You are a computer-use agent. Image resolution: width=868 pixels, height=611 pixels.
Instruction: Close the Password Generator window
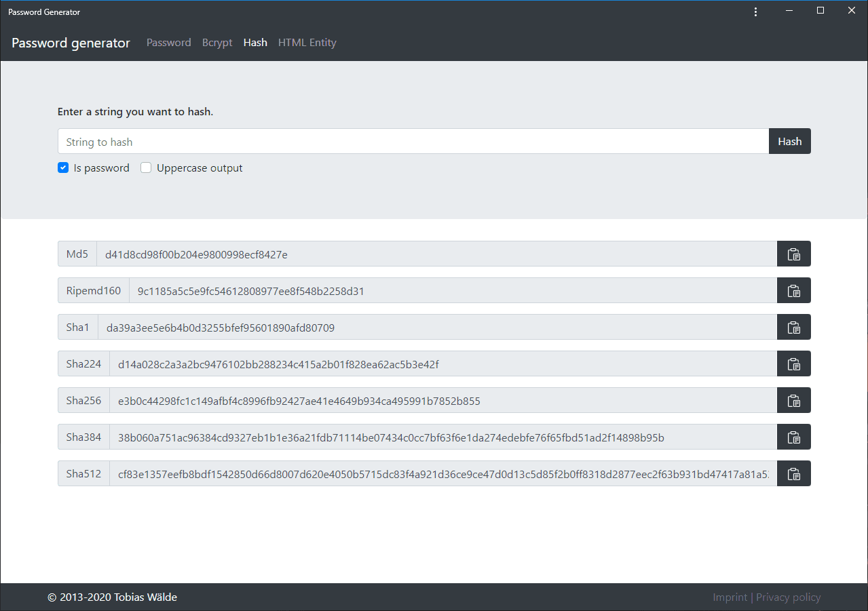coord(852,11)
